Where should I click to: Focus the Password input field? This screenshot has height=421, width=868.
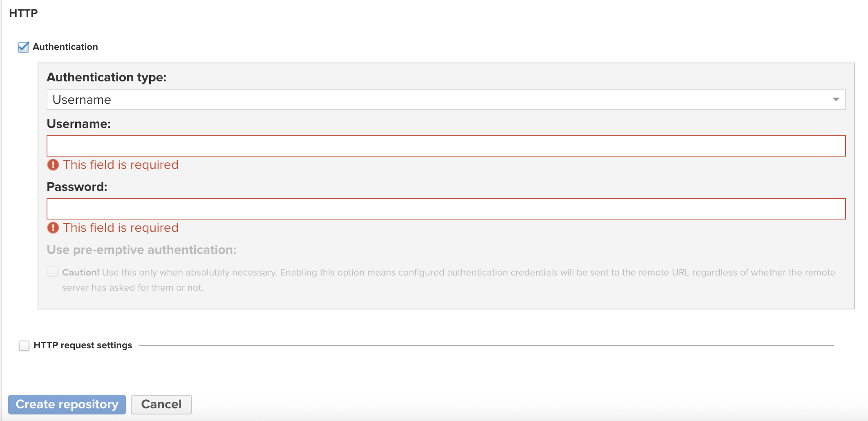point(445,209)
